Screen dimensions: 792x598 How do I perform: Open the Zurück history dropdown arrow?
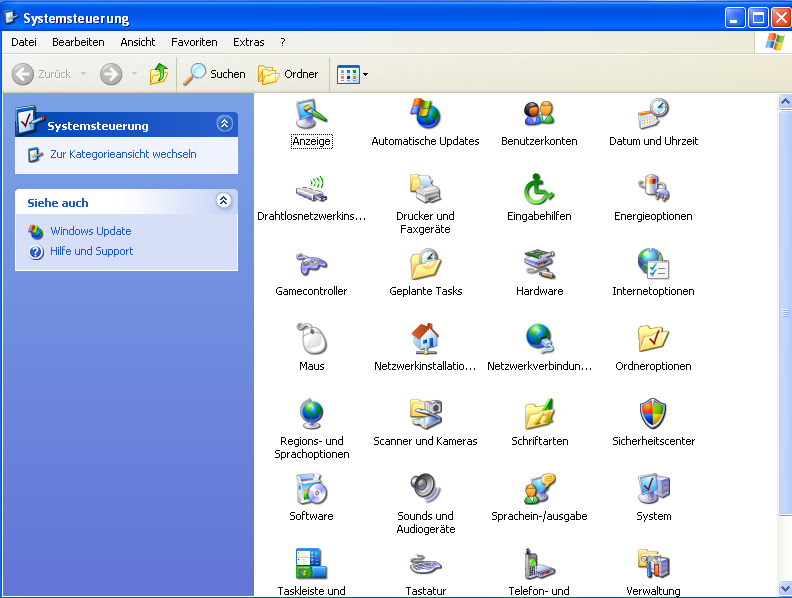pos(83,74)
